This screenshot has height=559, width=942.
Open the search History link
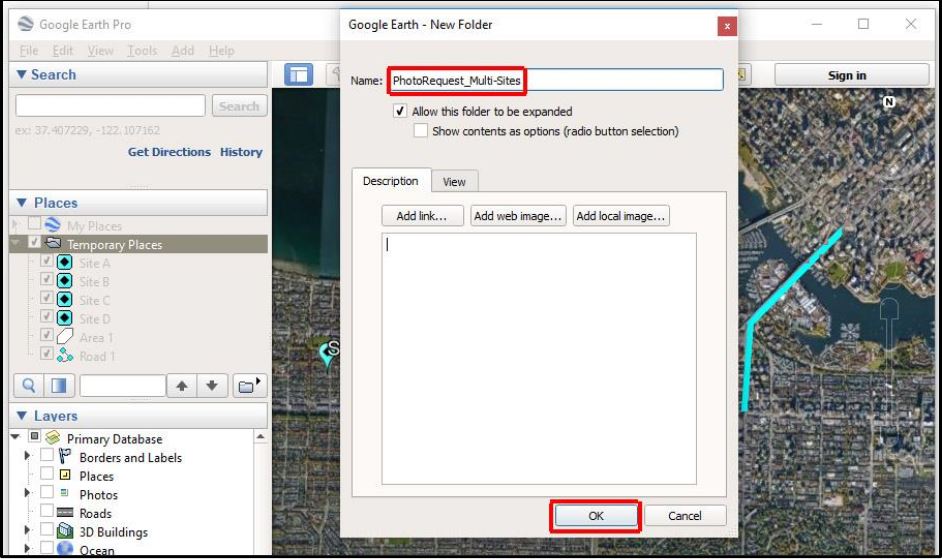pos(241,152)
